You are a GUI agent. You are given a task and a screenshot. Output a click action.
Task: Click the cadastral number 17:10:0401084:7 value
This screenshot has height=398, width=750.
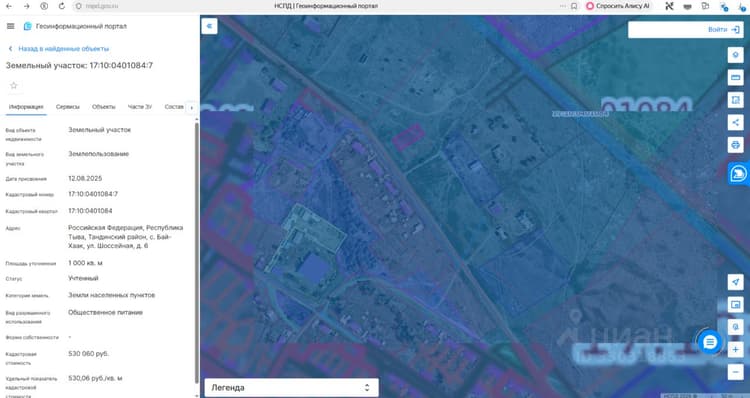tap(93, 194)
